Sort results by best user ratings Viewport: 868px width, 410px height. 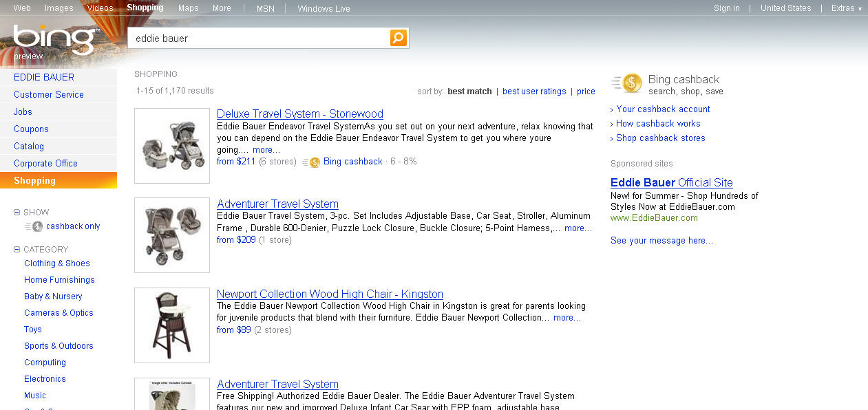534,91
